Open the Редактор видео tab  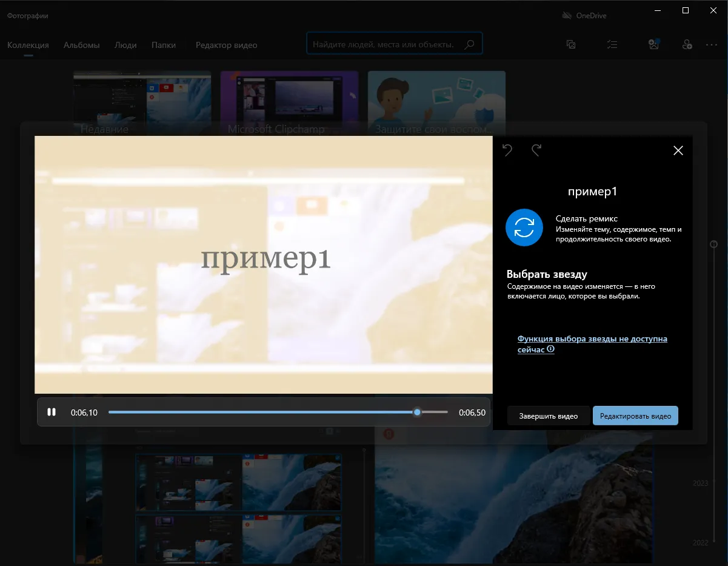(x=226, y=45)
